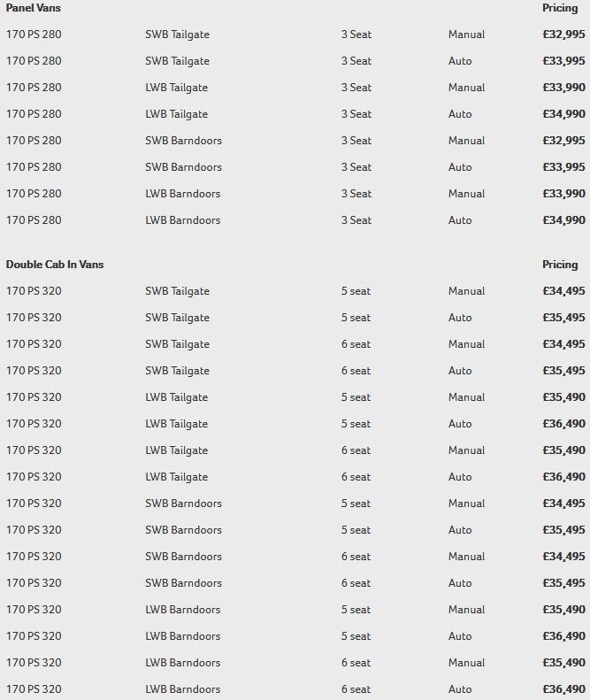Click the Pricing header in Double Cab section
Screen dimensions: 590x700
(560, 265)
